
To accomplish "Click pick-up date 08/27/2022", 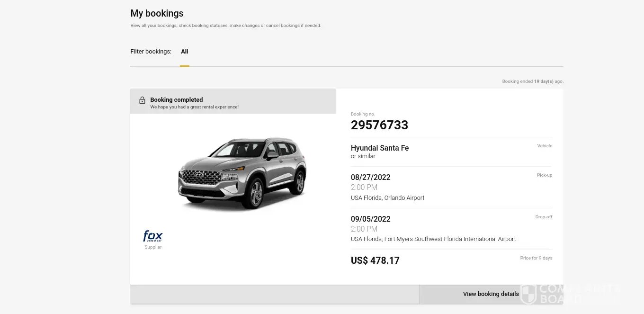I will point(370,178).
